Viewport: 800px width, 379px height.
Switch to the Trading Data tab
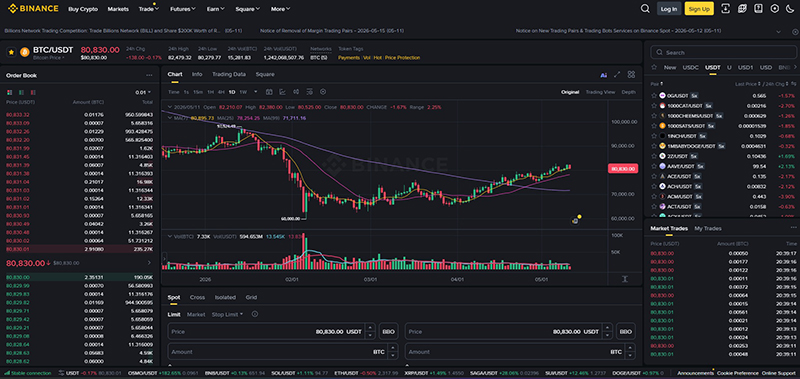(x=229, y=74)
